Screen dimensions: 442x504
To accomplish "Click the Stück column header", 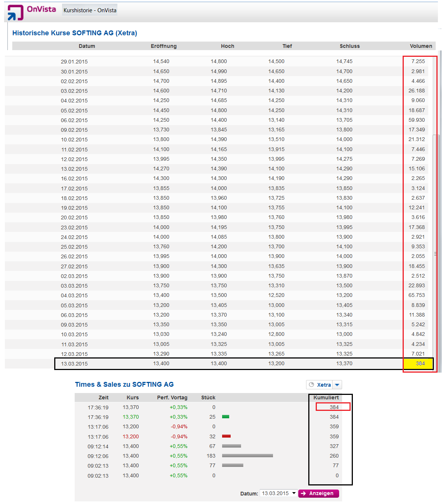I will (208, 397).
